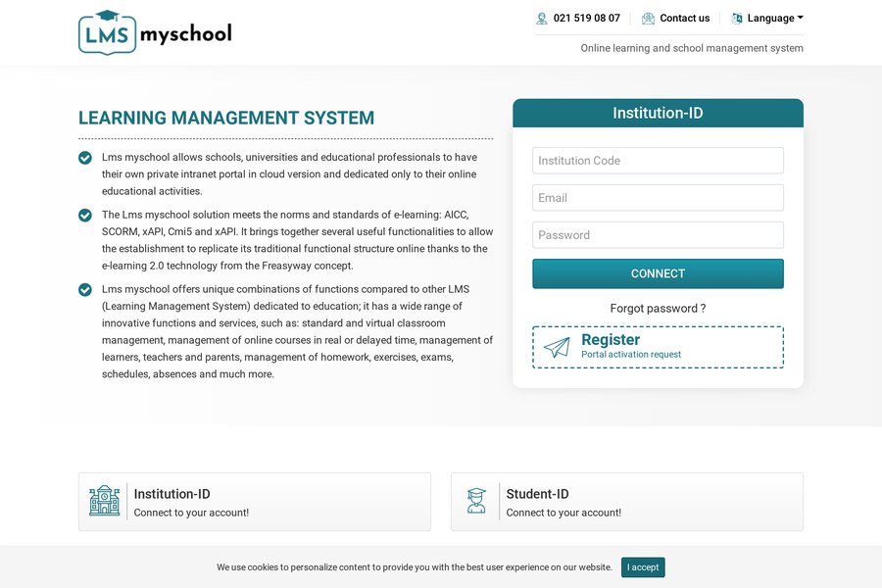Screen dimensions: 882x588
Task: Accept cookies with I accept button
Action: pyautogui.click(x=643, y=567)
